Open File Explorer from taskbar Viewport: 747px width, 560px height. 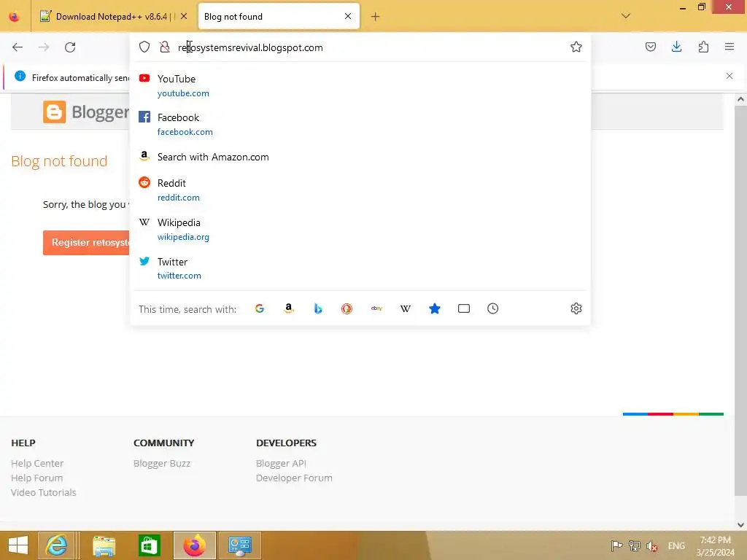(104, 545)
